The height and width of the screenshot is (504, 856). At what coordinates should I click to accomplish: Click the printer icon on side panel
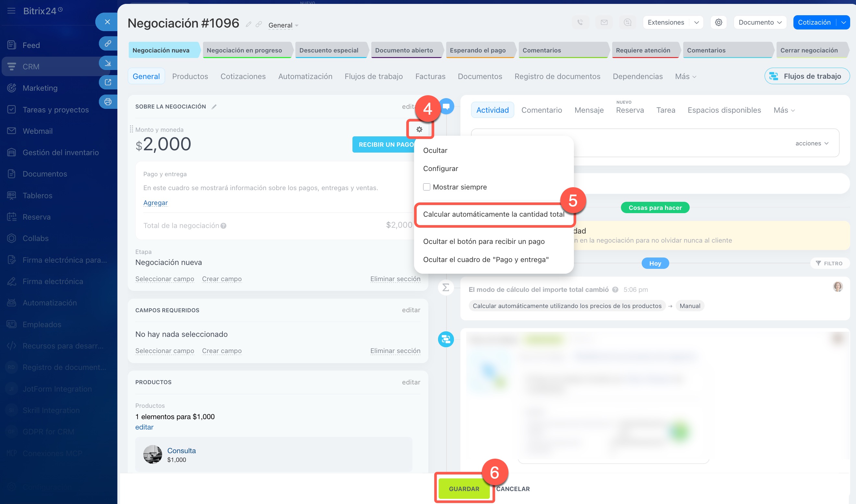coord(108,102)
